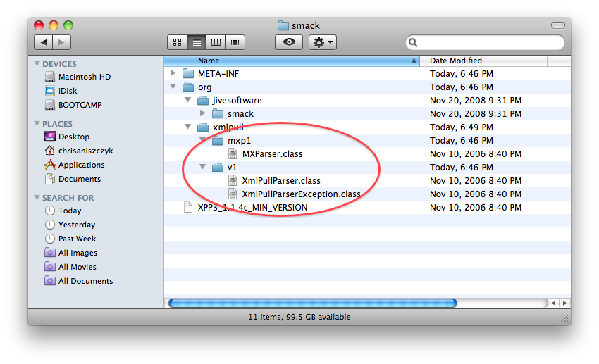This screenshot has height=364, width=599.
Task: Click "Nov 10, 2006 8:40 PM" on MXParser.class row
Action: point(475,153)
